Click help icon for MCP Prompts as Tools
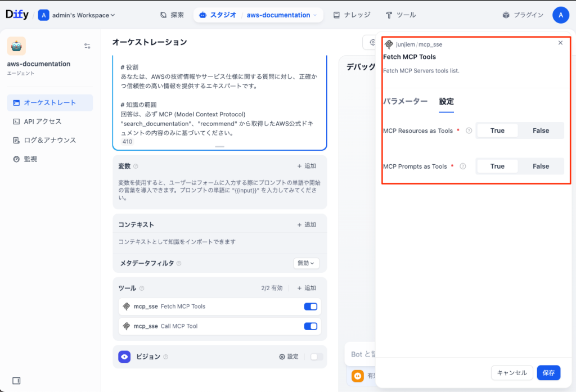This screenshot has width=576, height=392. click(x=463, y=166)
